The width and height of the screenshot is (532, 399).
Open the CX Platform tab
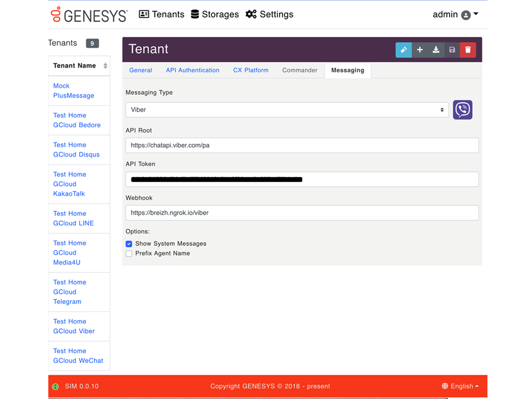pos(250,70)
